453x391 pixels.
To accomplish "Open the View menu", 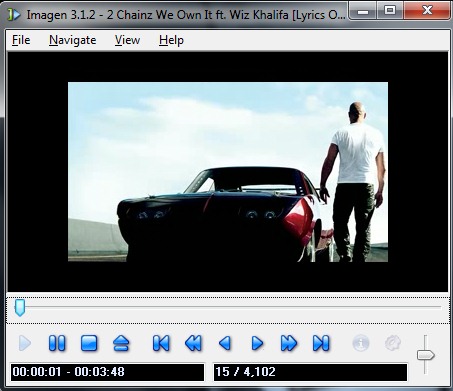I will (x=127, y=40).
